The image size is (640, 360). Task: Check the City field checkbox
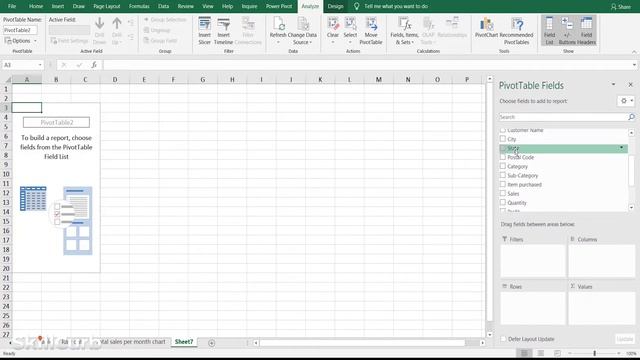pos(503,139)
